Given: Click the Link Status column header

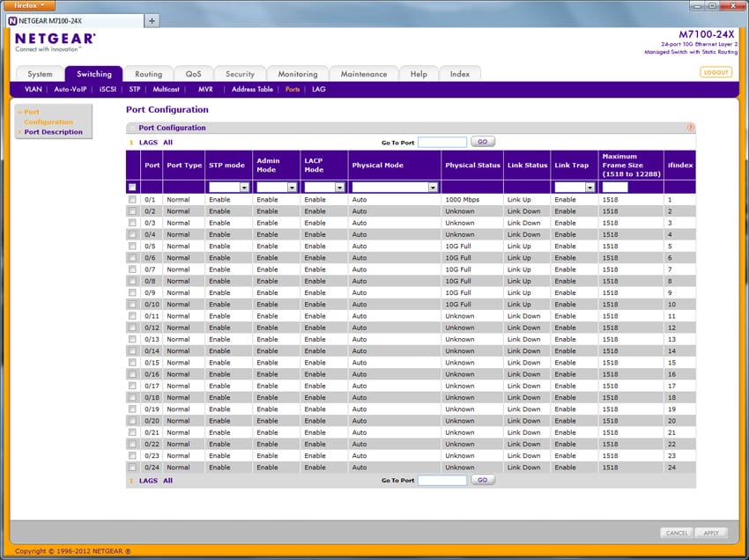Looking at the screenshot, I should (527, 166).
